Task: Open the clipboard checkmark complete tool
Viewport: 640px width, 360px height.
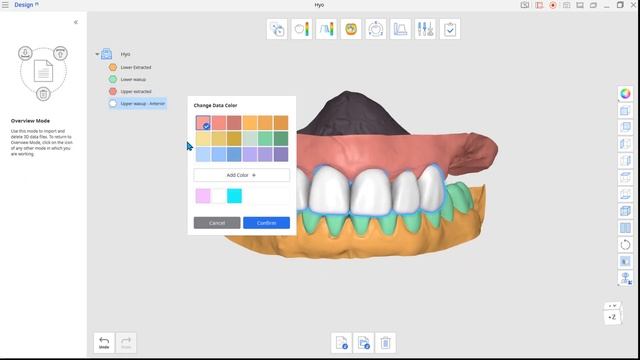Action: [450, 29]
